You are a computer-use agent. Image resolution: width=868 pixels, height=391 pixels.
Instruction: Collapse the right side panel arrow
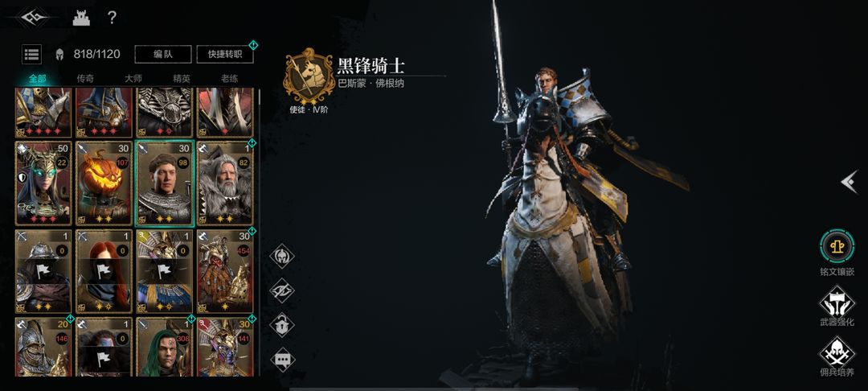(x=850, y=182)
